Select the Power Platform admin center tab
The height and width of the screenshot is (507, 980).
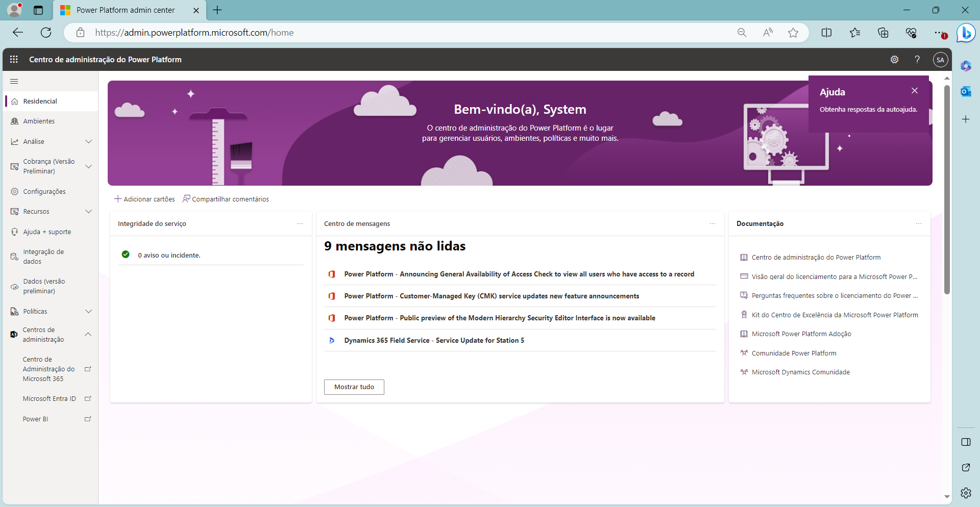[x=130, y=10]
